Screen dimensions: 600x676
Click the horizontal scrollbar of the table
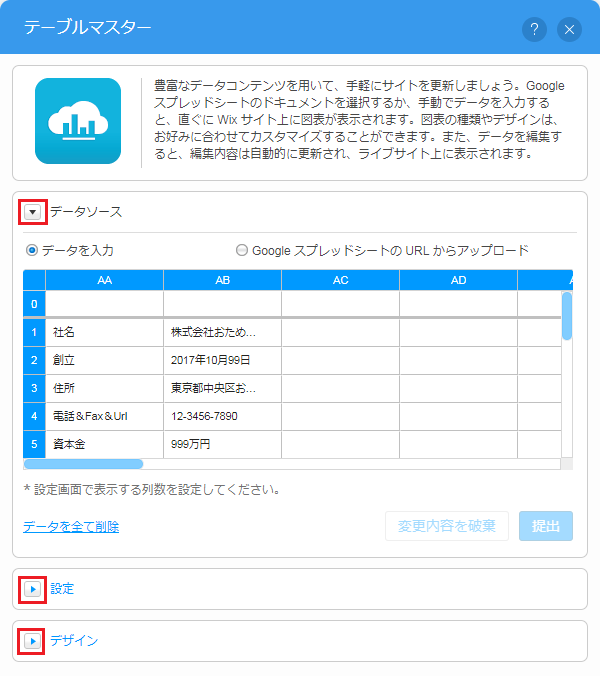(84, 464)
